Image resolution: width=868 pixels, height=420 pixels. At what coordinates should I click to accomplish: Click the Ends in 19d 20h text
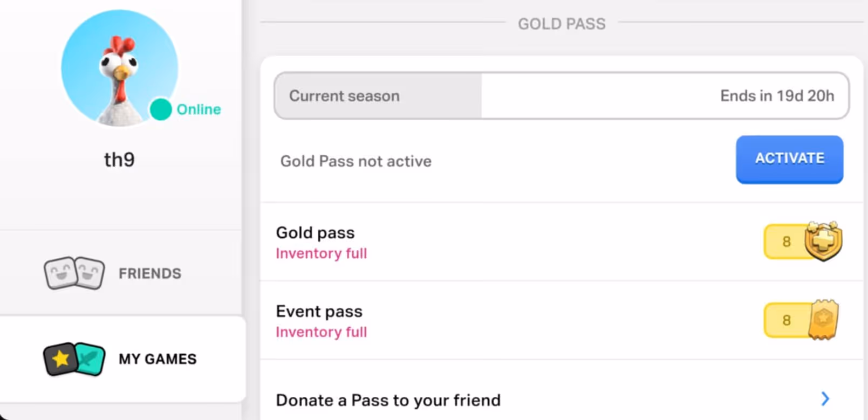point(776,96)
